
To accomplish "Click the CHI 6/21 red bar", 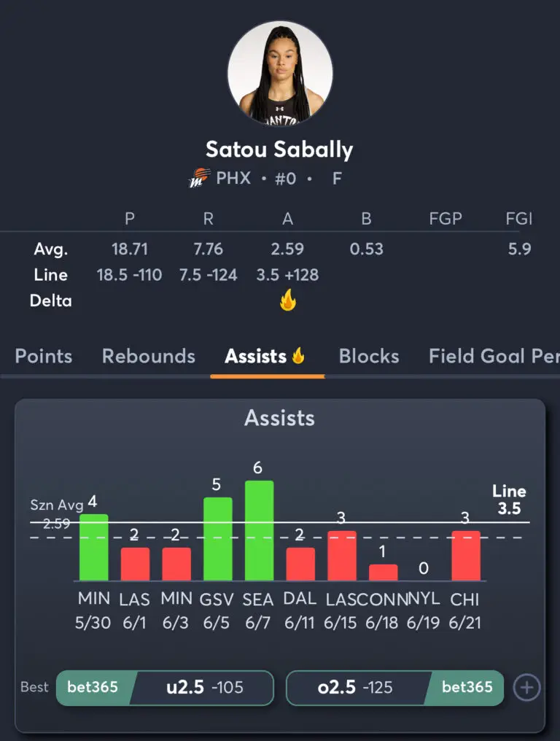I will [x=466, y=556].
